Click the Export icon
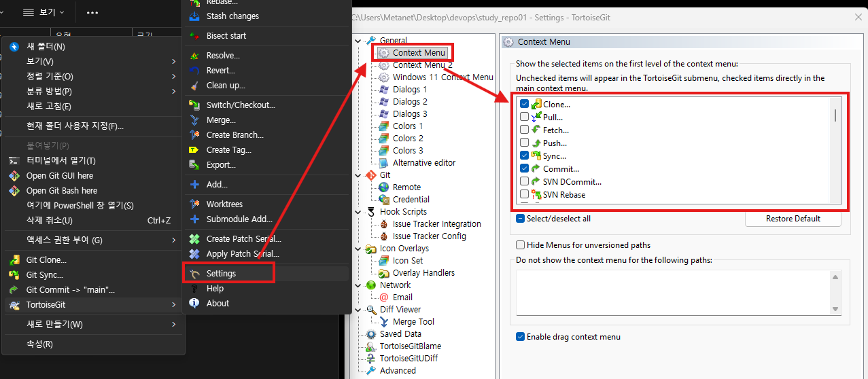 194,165
